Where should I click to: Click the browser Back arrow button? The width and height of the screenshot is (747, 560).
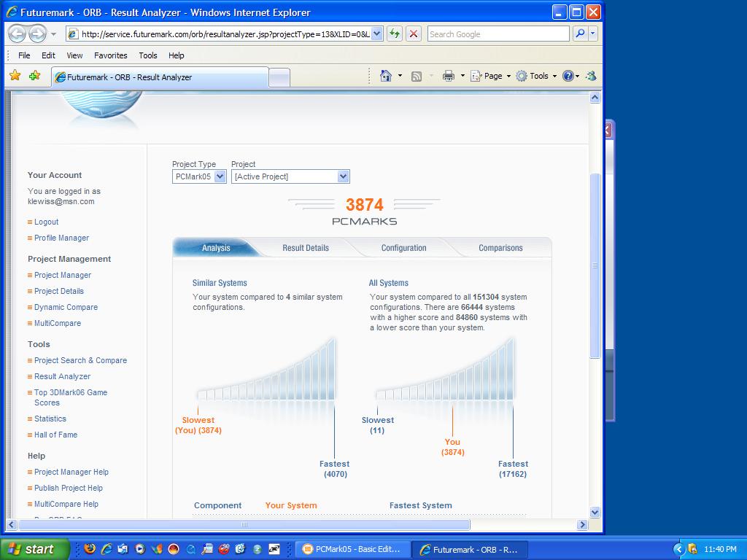(18, 34)
